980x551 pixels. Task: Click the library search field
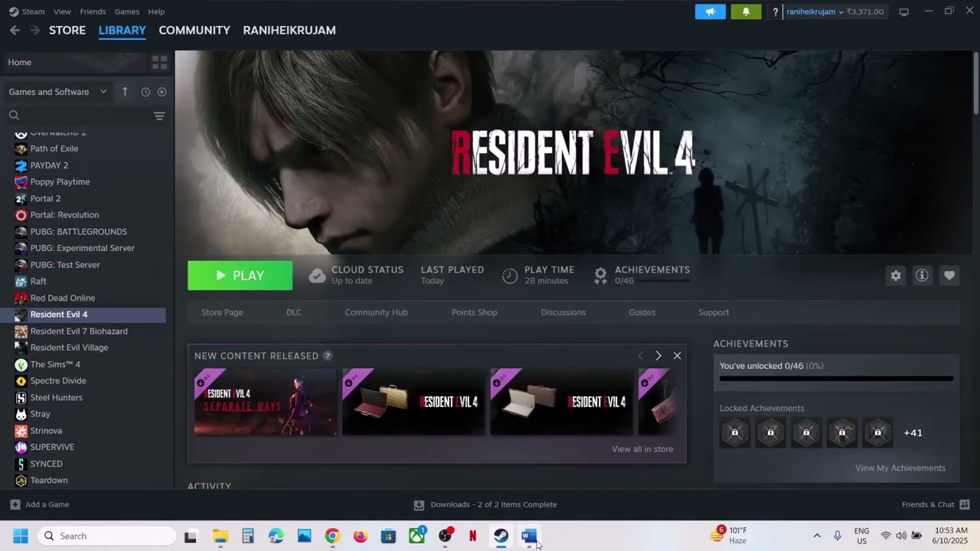tap(77, 116)
